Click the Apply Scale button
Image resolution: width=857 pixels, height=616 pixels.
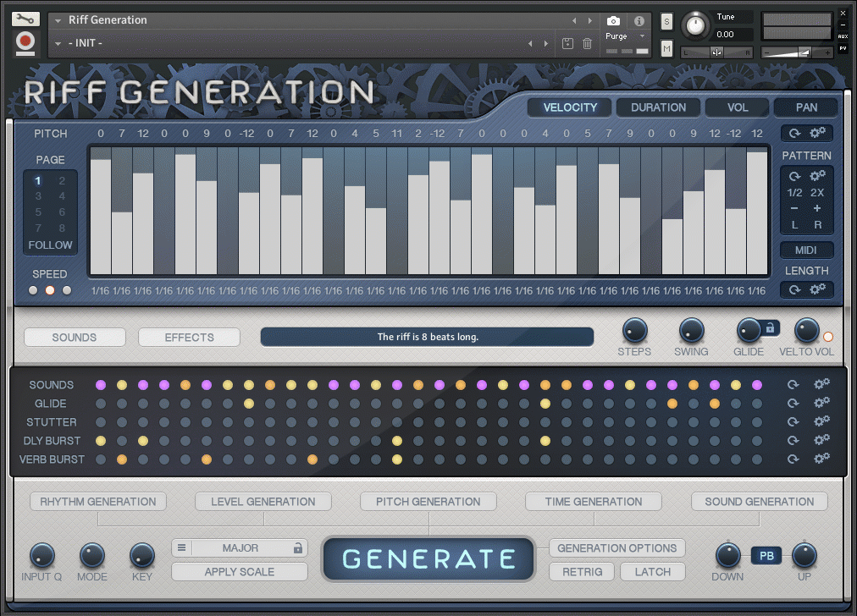240,572
